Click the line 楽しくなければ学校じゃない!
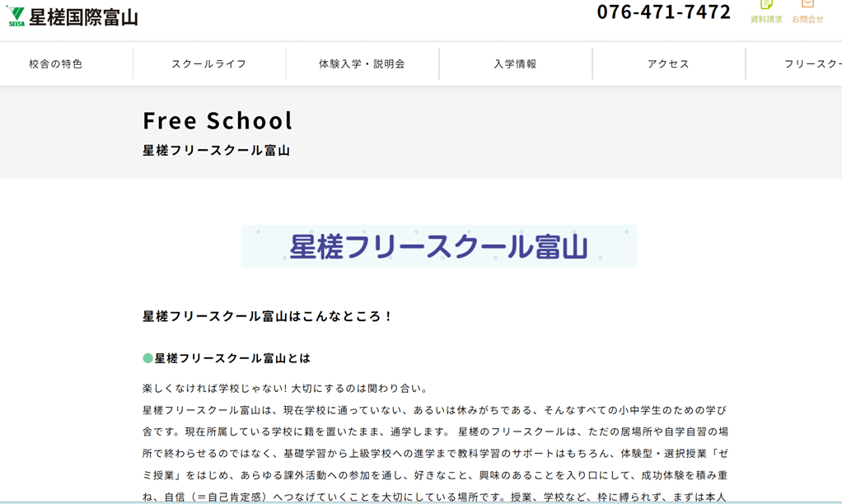 tap(213, 389)
